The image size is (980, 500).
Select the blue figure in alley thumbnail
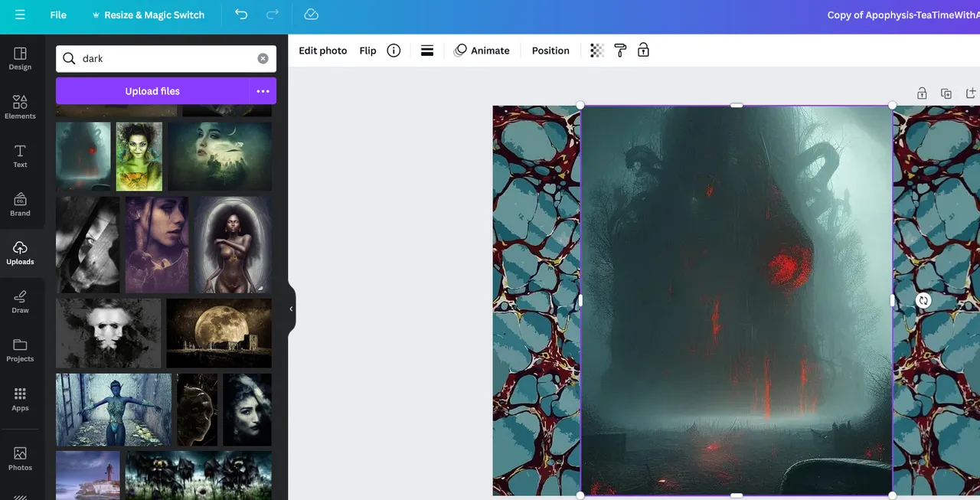click(113, 410)
